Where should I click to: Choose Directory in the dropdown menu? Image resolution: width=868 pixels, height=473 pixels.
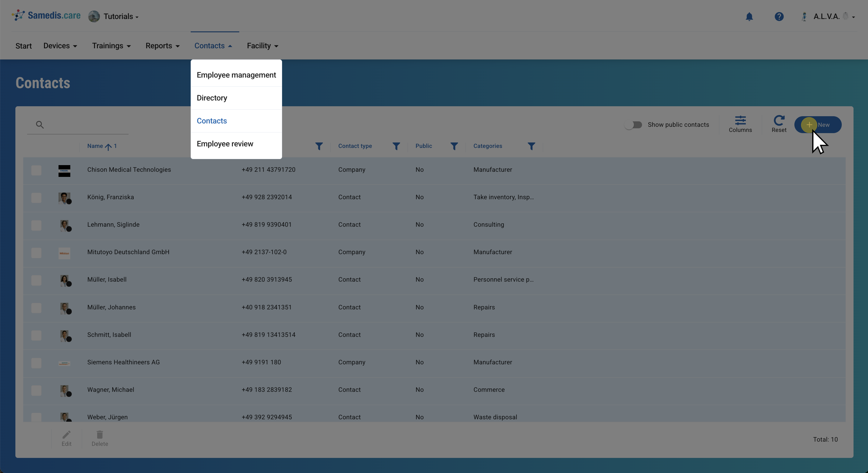click(x=211, y=98)
